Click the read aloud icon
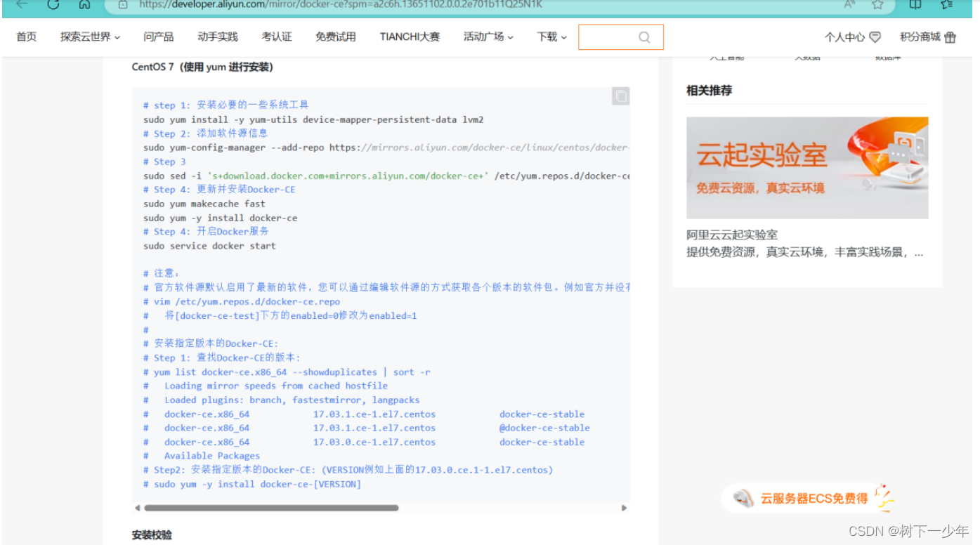The image size is (980, 545). click(850, 4)
